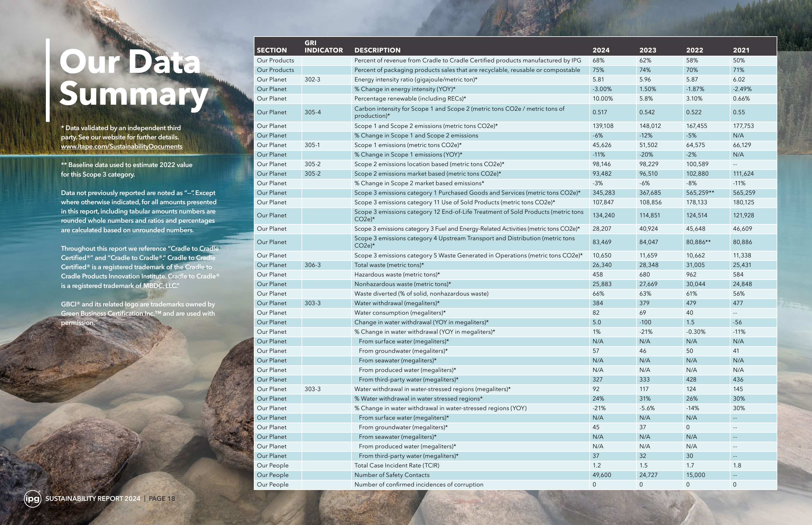
Task: Click 'SUSTAINABILITY REPORT 2024' footer text
Action: 93,498
